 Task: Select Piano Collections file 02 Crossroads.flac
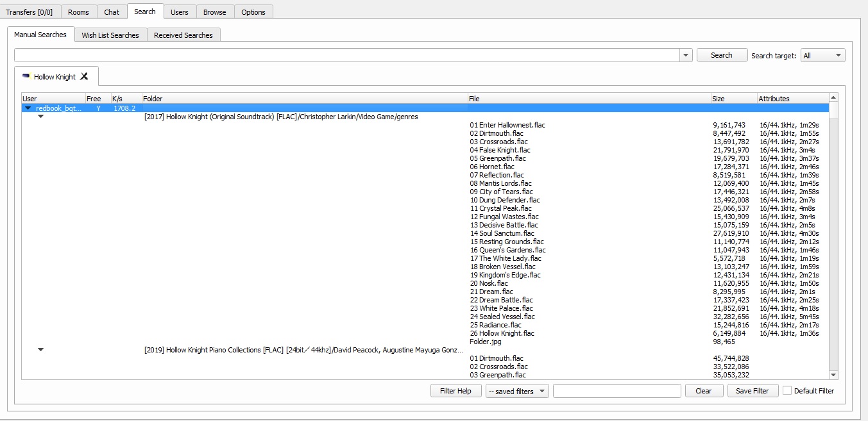[x=498, y=367]
